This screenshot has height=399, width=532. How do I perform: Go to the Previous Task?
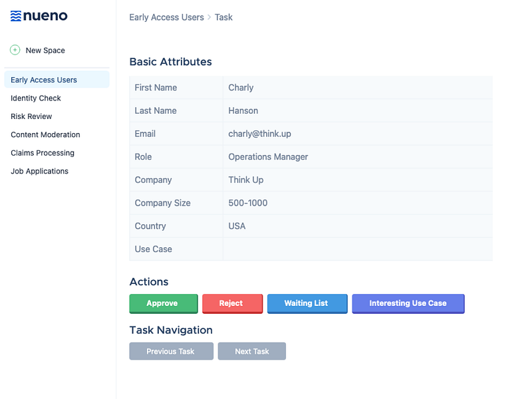click(172, 351)
